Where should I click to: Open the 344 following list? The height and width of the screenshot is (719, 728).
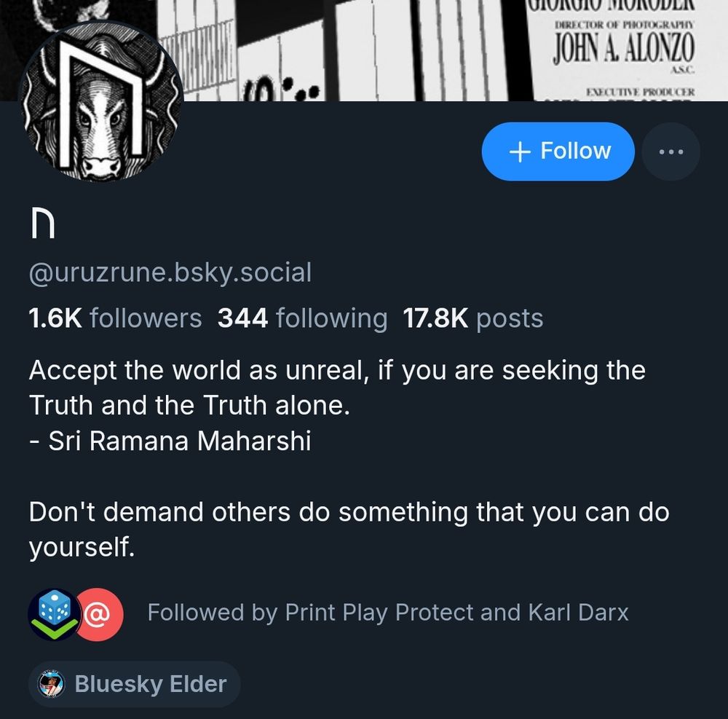pyautogui.click(x=302, y=318)
